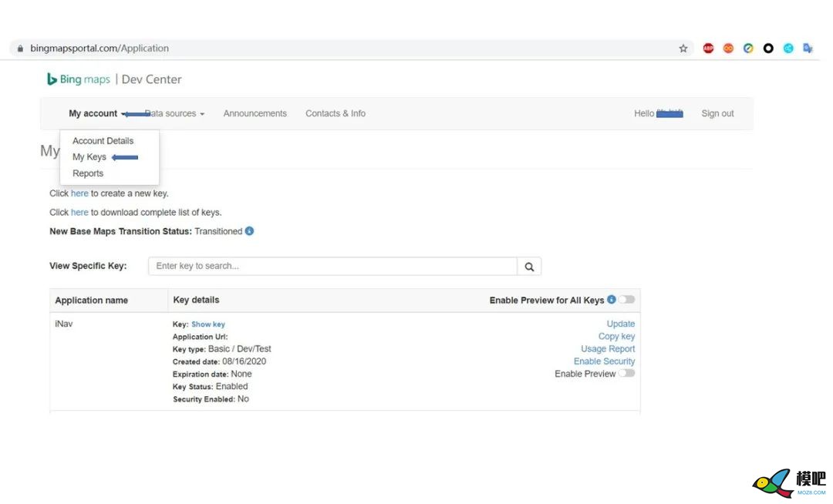Screen dimensions: 833x504
Task: Click the 'Basic / Dev/Test' key type value
Action: pyautogui.click(x=240, y=348)
